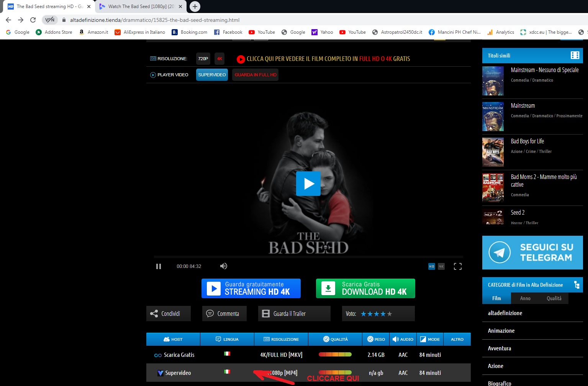Reload the page with refresh icon
Viewport: 588px width, 386px height.
(x=33, y=20)
